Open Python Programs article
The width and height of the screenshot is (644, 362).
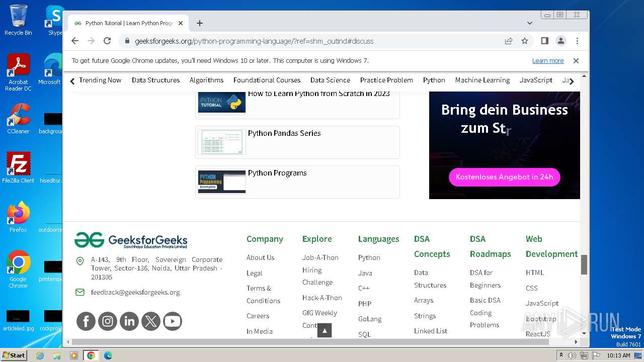pos(277,173)
